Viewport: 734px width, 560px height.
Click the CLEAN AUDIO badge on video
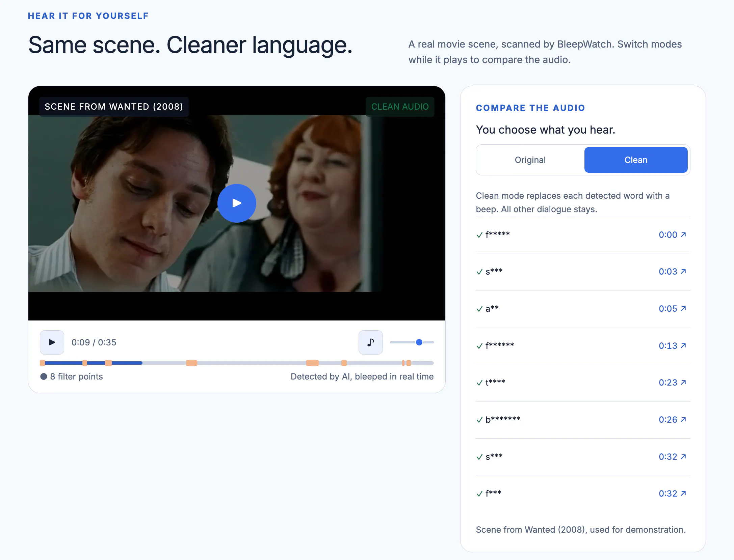(400, 107)
